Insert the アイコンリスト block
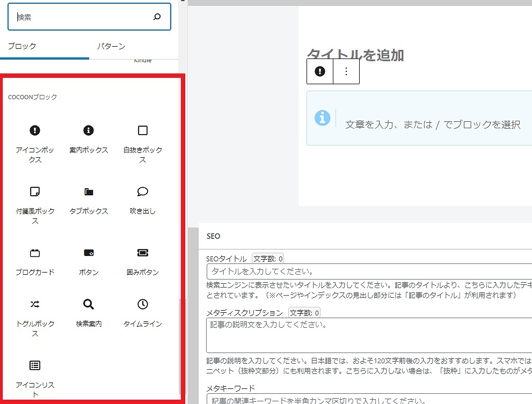 point(35,379)
